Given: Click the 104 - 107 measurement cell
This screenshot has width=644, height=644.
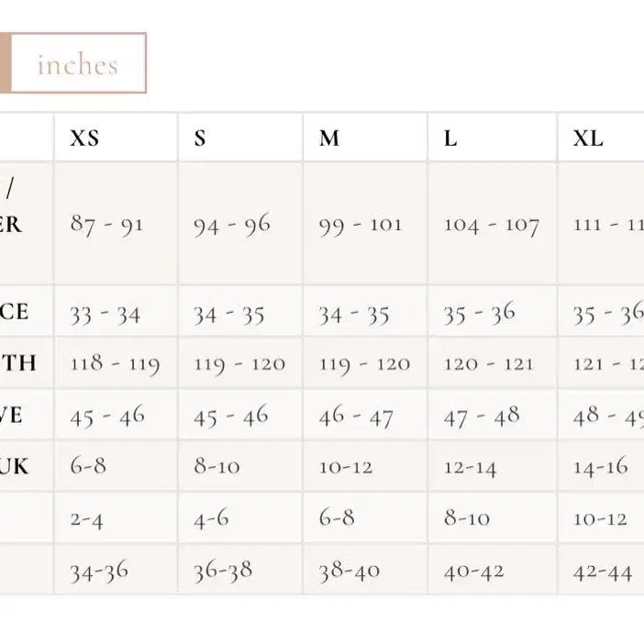Looking at the screenshot, I should (493, 224).
